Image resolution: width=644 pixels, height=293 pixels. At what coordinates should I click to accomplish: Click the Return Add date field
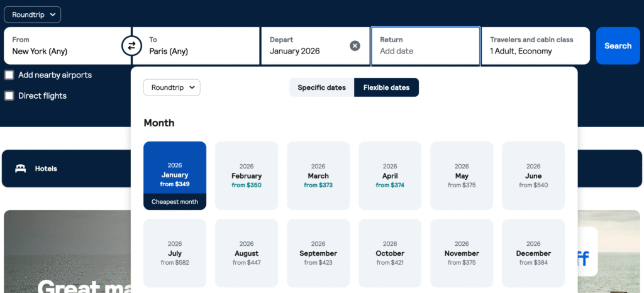(426, 46)
